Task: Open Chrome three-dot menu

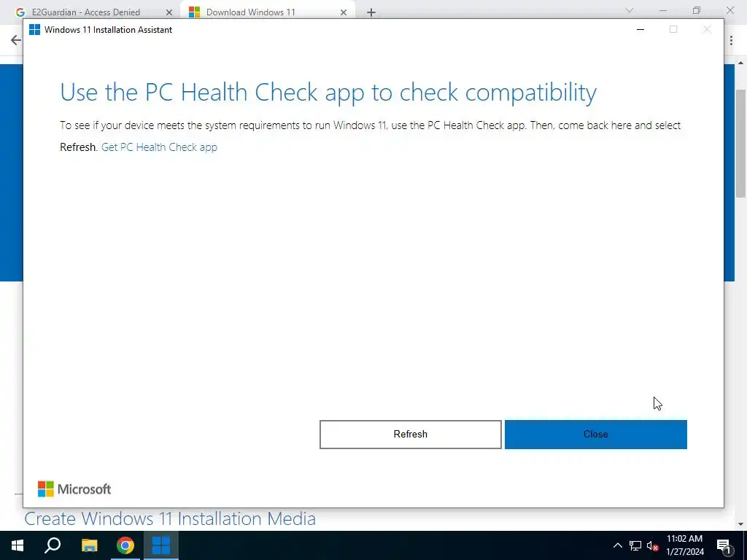Action: click(731, 41)
